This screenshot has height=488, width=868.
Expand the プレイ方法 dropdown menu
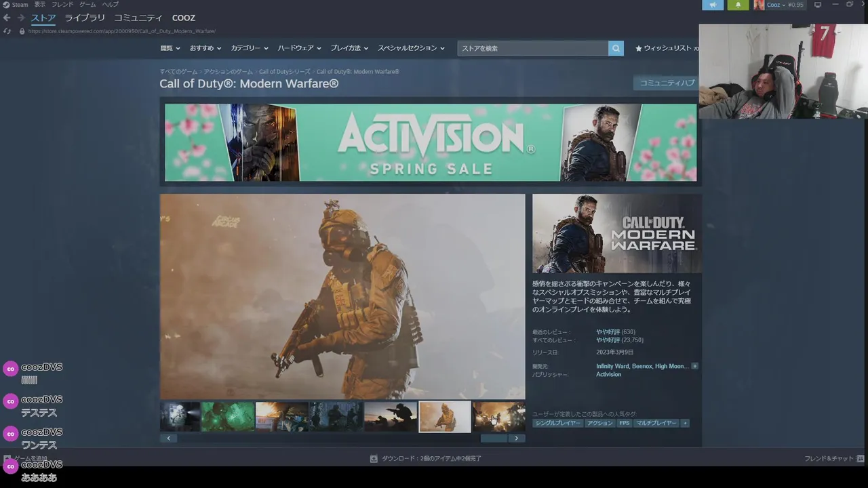[x=349, y=48]
